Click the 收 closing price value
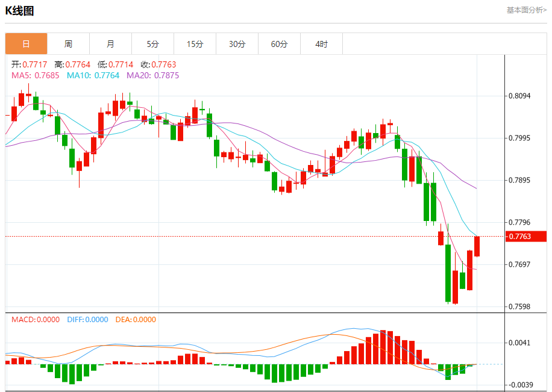The width and height of the screenshot is (552, 392). point(158,64)
